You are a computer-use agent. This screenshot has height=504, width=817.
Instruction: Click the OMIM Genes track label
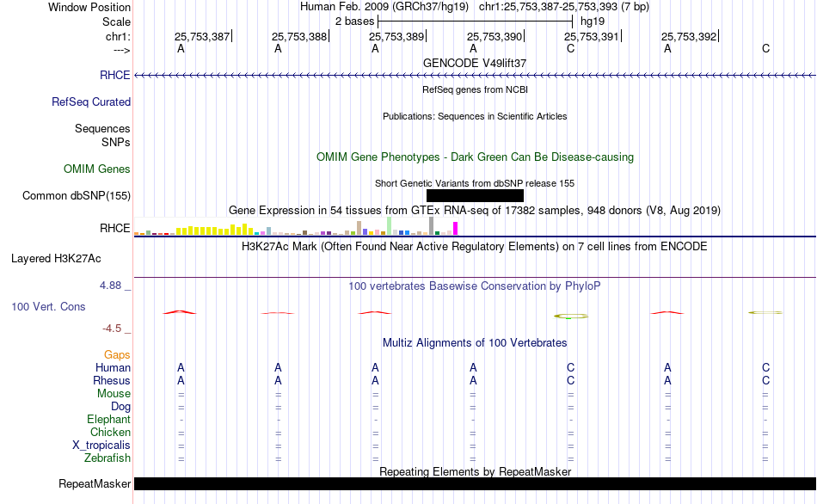[96, 169]
